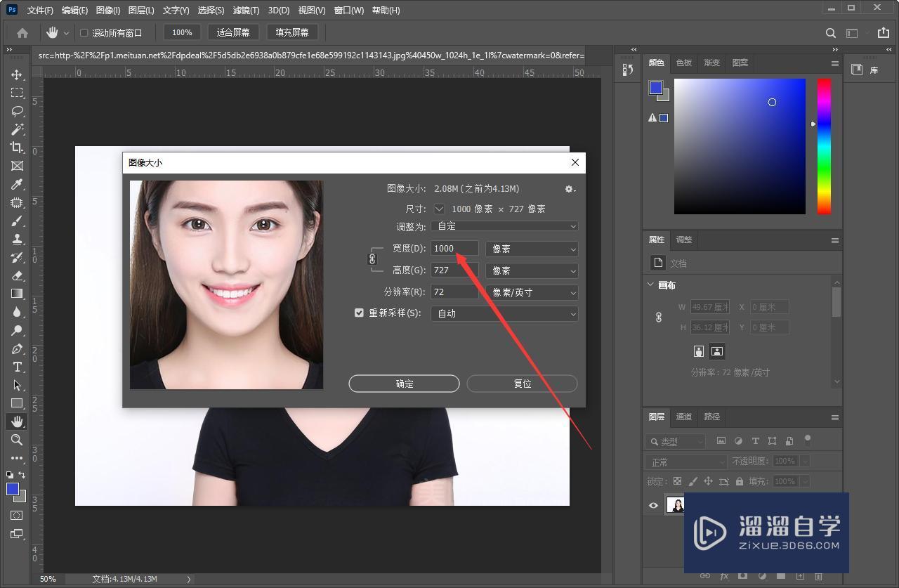
Task: Toggle the width-height link chain
Action: point(372,259)
